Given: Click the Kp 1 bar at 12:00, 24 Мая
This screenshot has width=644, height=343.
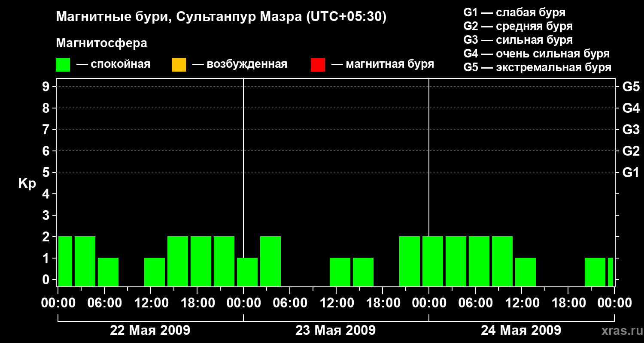Looking at the screenshot, I should tap(526, 272).
